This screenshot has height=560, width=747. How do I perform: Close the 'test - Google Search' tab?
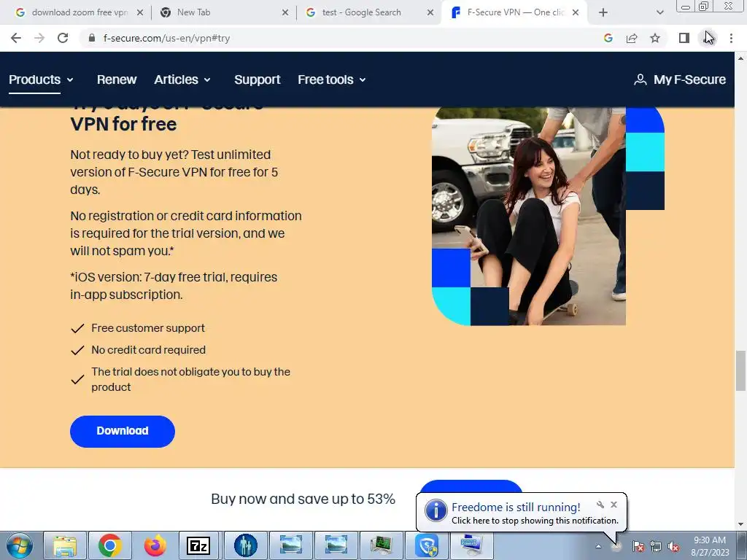point(430,12)
